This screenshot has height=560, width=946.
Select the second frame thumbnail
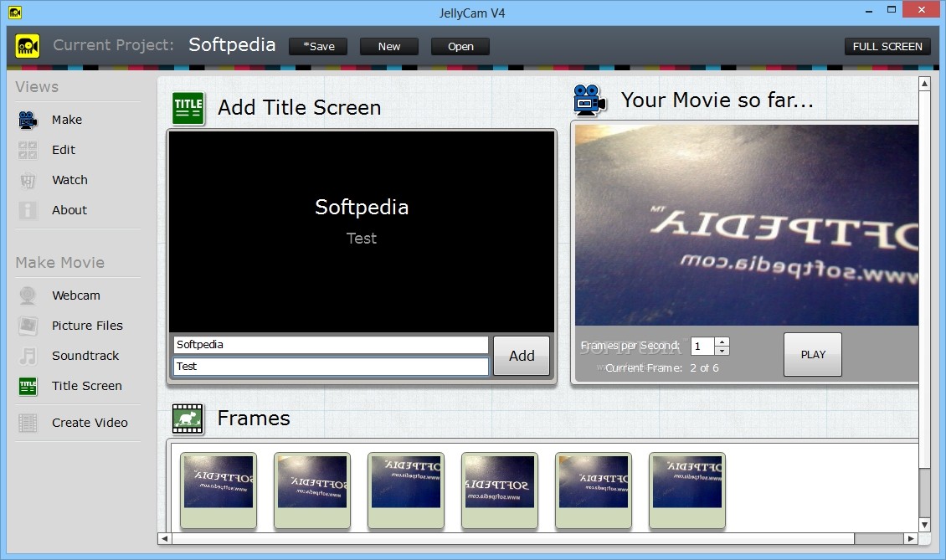point(312,491)
